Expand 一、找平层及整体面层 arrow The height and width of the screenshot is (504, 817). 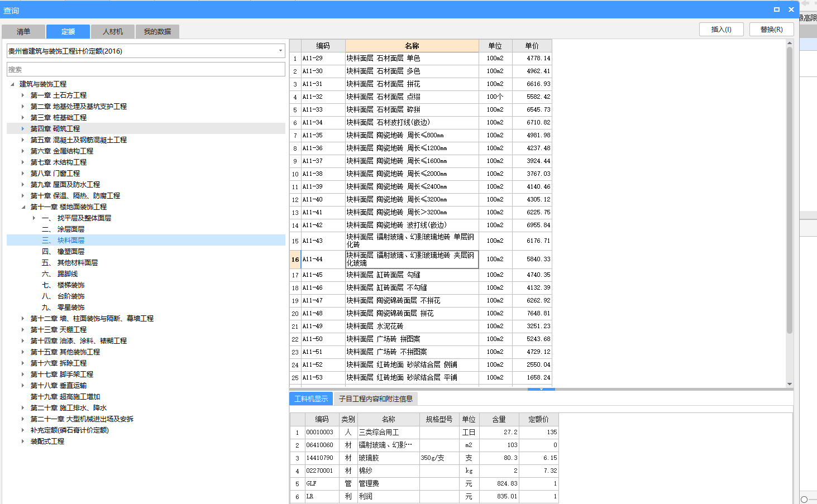click(34, 218)
